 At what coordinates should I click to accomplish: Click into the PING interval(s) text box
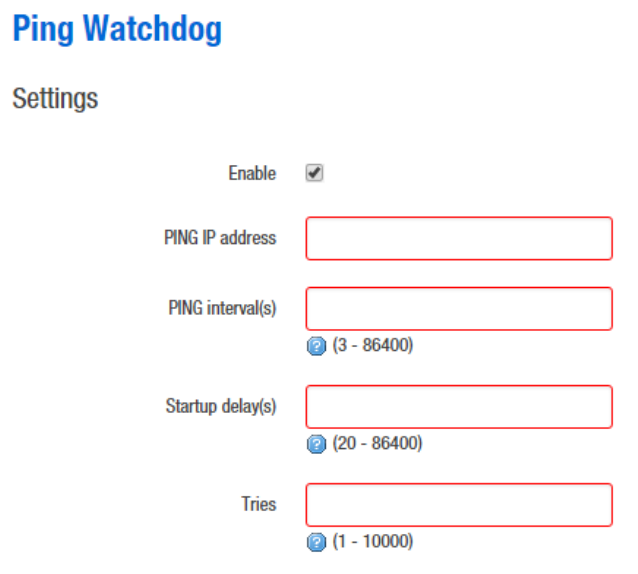[x=458, y=308]
